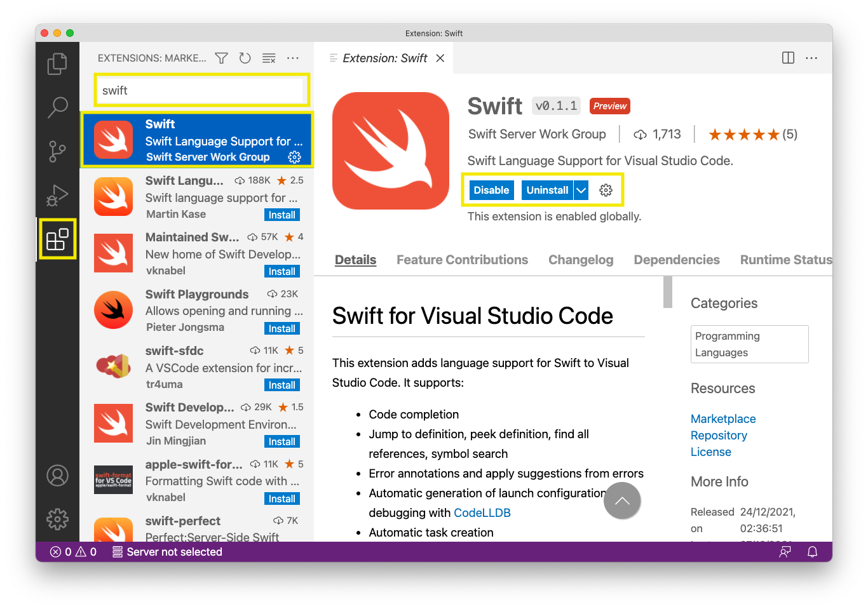Focus the extensions search field containing swift
This screenshot has height=609, width=868.
point(202,90)
